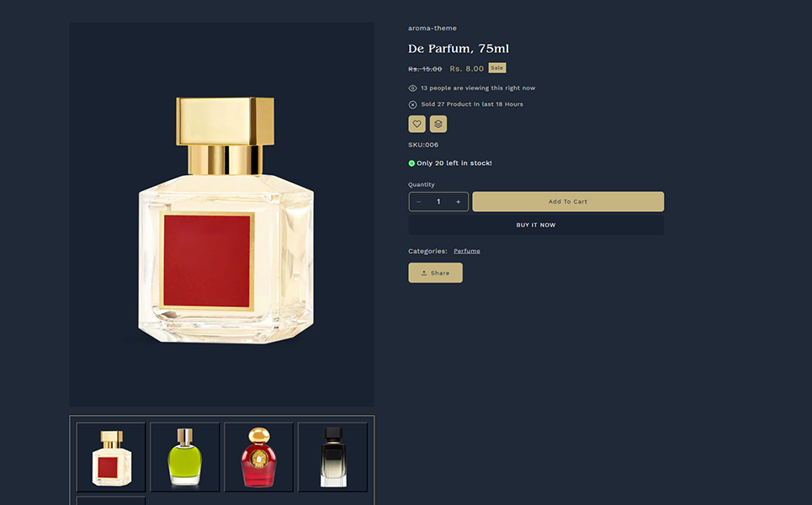Add product to wishlist with heart icon
Viewport: 812px width, 505px height.
[417, 124]
